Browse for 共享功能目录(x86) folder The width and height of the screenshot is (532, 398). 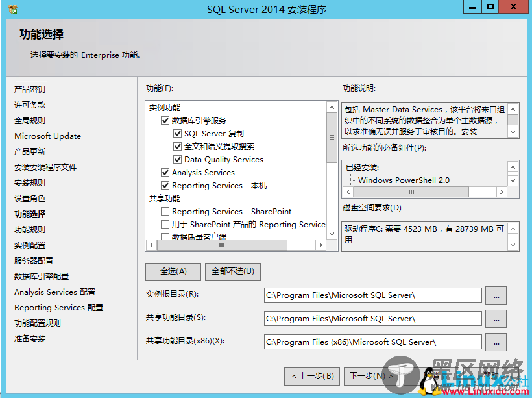[x=496, y=342]
